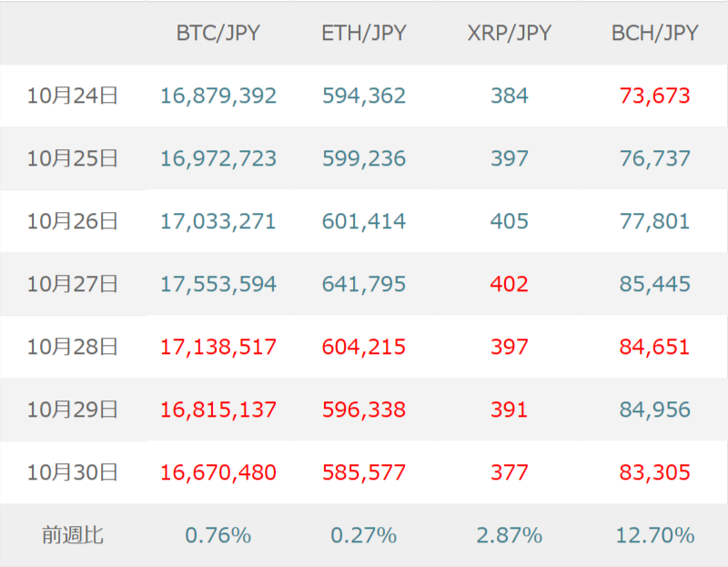Click XRP weekly change 2.87%
This screenshot has height=567, width=728.
pyautogui.click(x=510, y=535)
